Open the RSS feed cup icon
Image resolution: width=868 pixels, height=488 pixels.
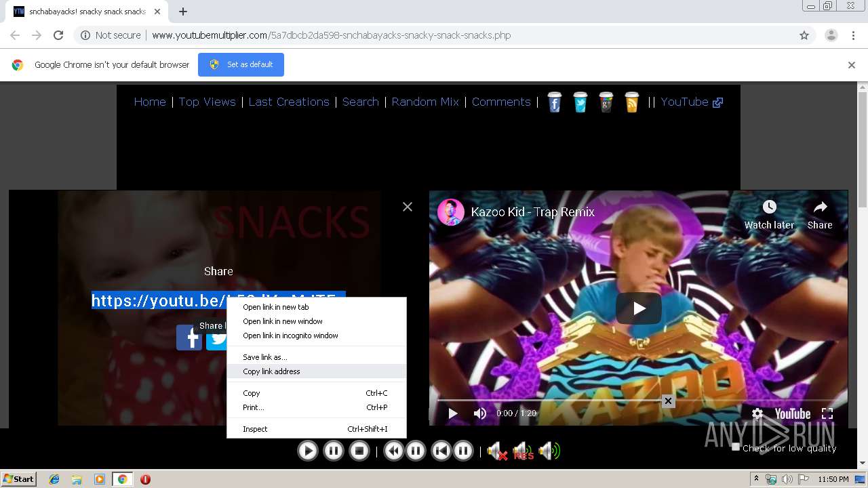coord(632,102)
